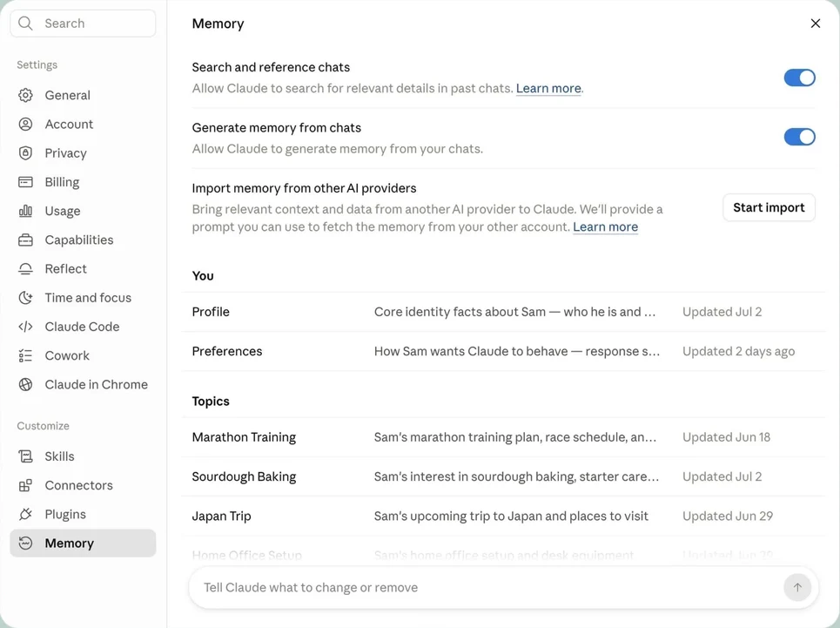The image size is (840, 628).
Task: Select Time and focus in sidebar
Action: [x=83, y=297]
